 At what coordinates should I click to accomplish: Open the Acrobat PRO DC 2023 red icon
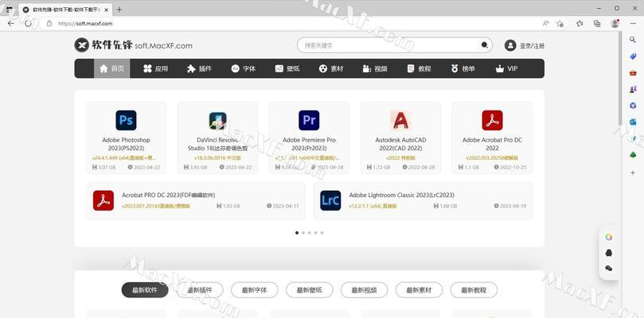(103, 200)
